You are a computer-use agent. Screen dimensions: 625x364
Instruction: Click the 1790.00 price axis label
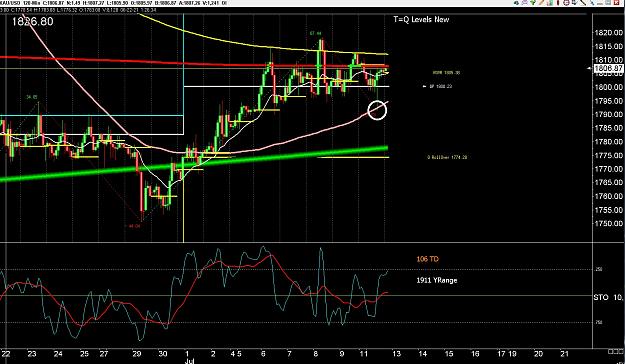tap(608, 114)
